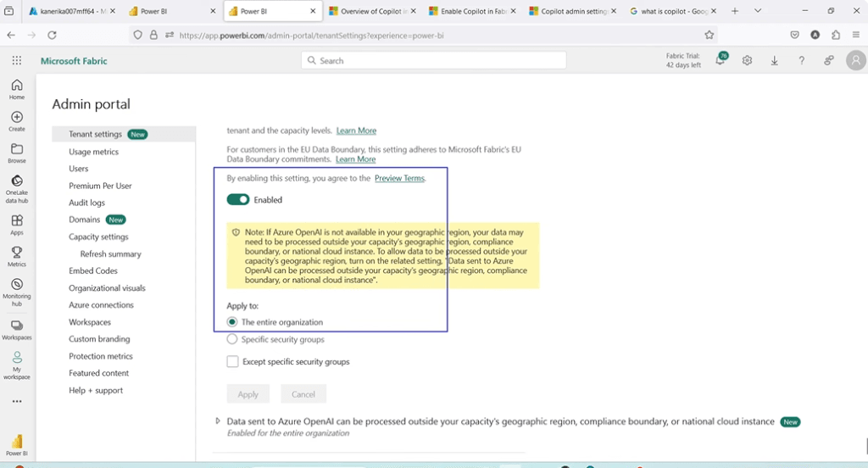Focus the Search input field

point(433,60)
